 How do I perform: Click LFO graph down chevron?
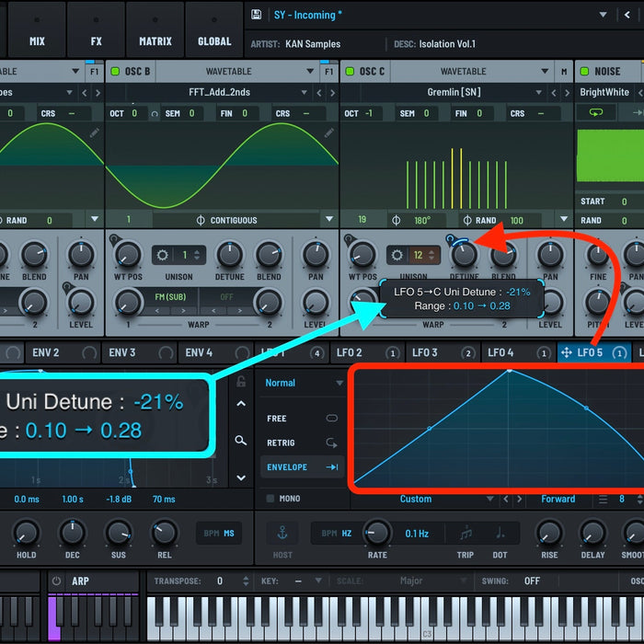coord(241,477)
